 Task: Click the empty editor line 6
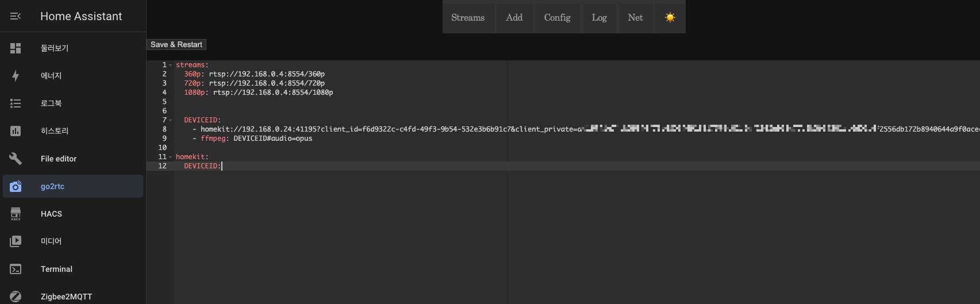point(577,111)
